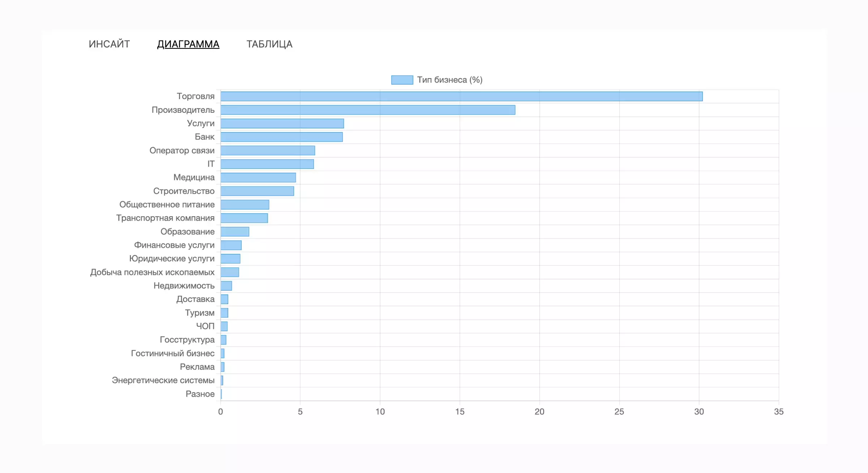Select the ДИАГРАММА tab
868x473 pixels.
(x=188, y=44)
